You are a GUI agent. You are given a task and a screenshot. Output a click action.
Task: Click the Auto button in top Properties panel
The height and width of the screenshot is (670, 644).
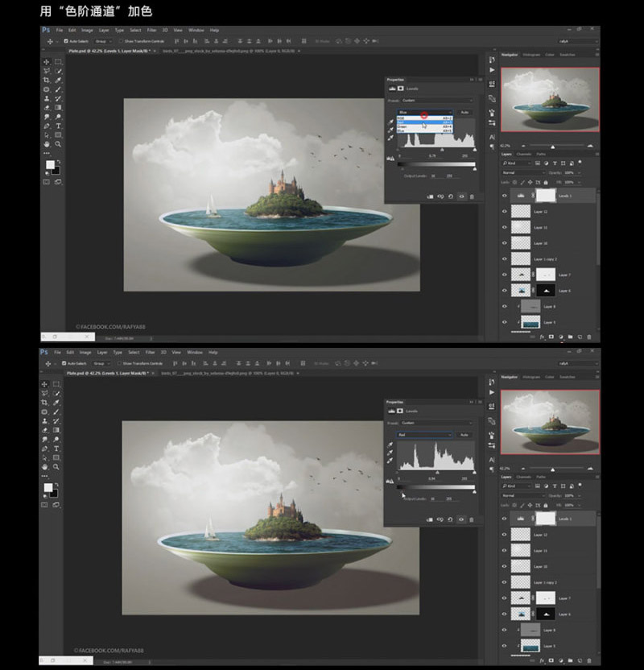coord(464,113)
